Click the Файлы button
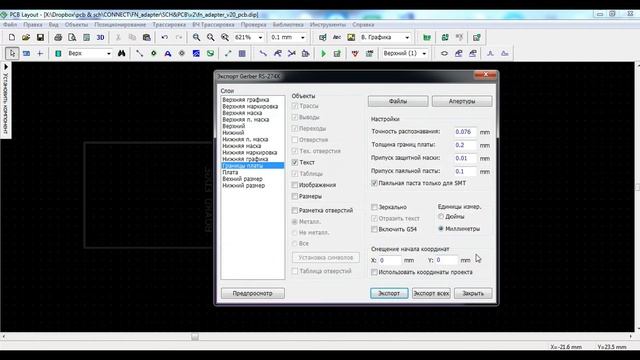The image size is (640, 360). coord(398,101)
